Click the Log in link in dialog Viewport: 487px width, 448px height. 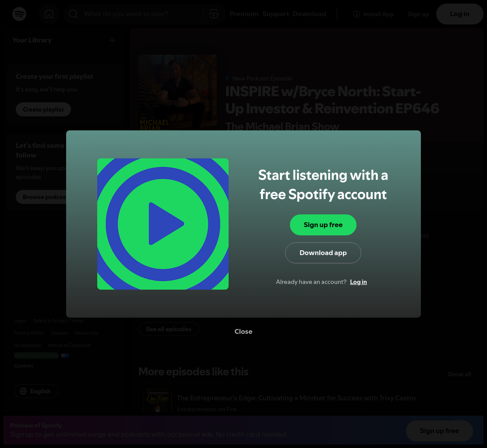pos(358,282)
